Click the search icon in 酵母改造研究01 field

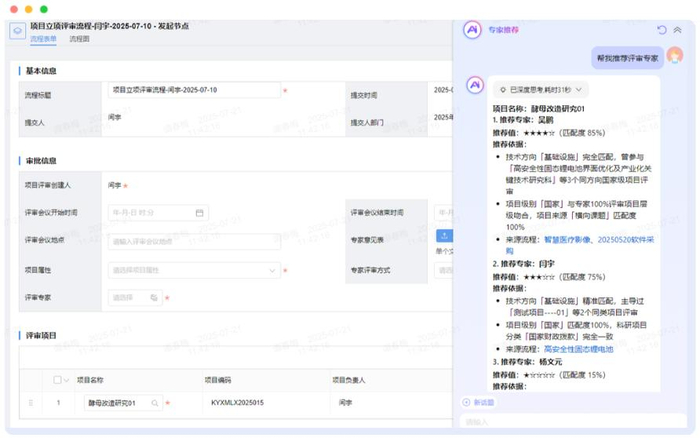coord(154,403)
